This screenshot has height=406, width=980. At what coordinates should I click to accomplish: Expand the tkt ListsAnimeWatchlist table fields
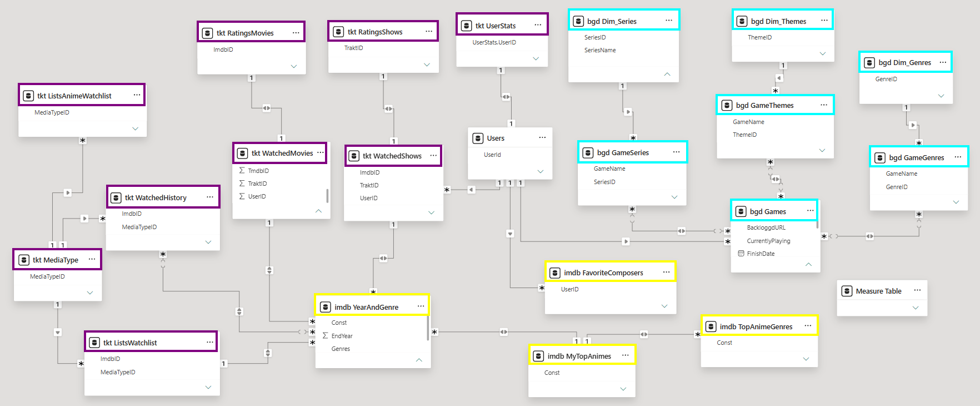click(135, 128)
